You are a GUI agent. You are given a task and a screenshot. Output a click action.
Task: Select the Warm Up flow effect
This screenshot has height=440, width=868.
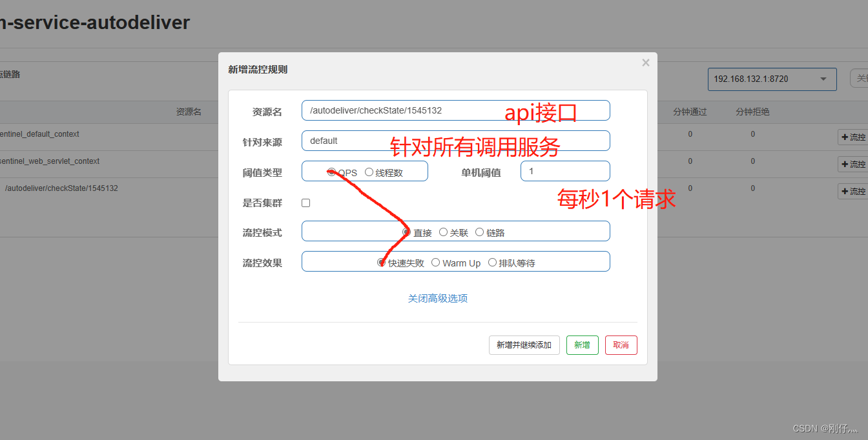click(435, 263)
